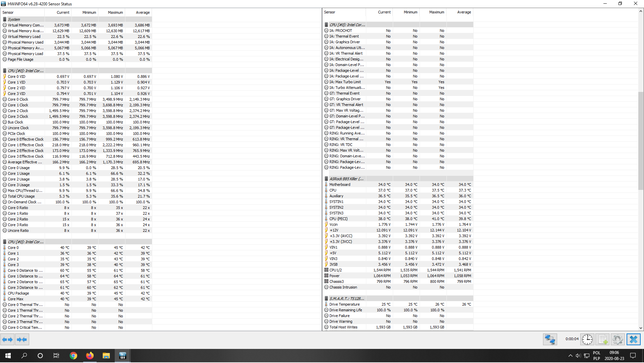Select the S.M.A.R.T.: TS128 section header
Viewport: 644px width, 363px height.
398,299
